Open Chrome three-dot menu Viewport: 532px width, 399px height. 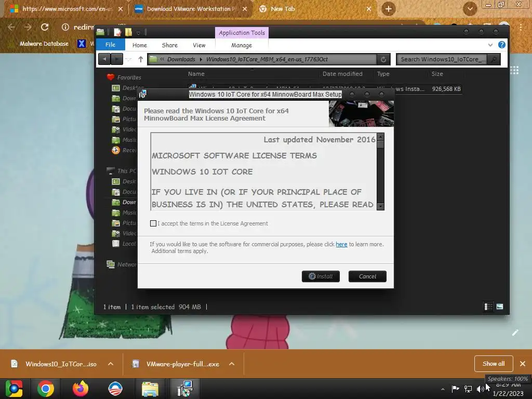pyautogui.click(x=521, y=27)
